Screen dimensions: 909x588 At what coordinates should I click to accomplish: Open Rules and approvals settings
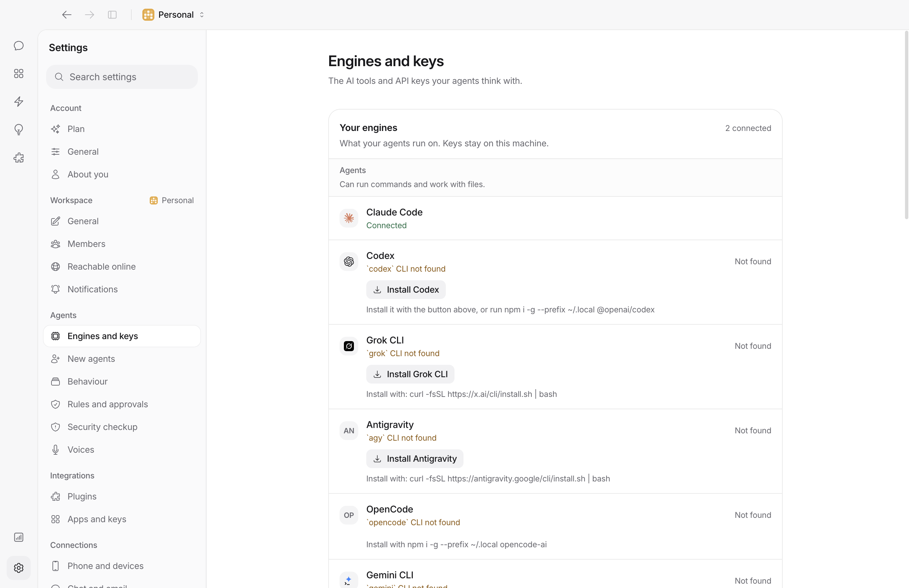(x=122, y=404)
